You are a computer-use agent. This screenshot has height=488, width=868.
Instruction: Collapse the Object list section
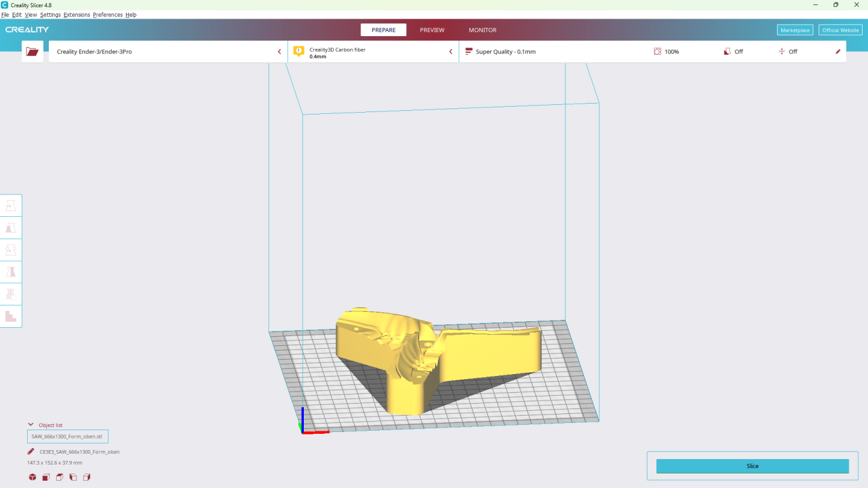click(x=45, y=425)
